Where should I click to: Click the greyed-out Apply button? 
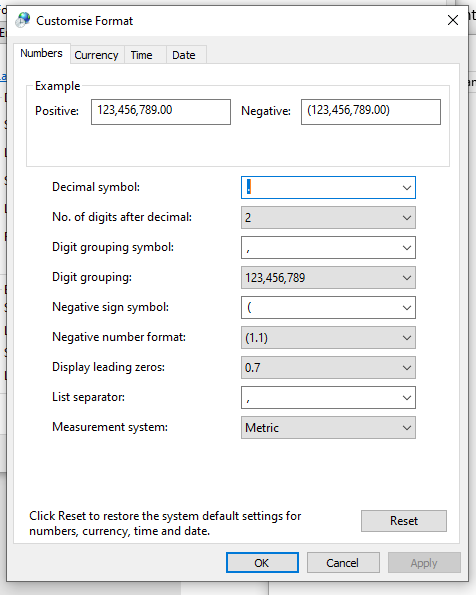(x=424, y=562)
